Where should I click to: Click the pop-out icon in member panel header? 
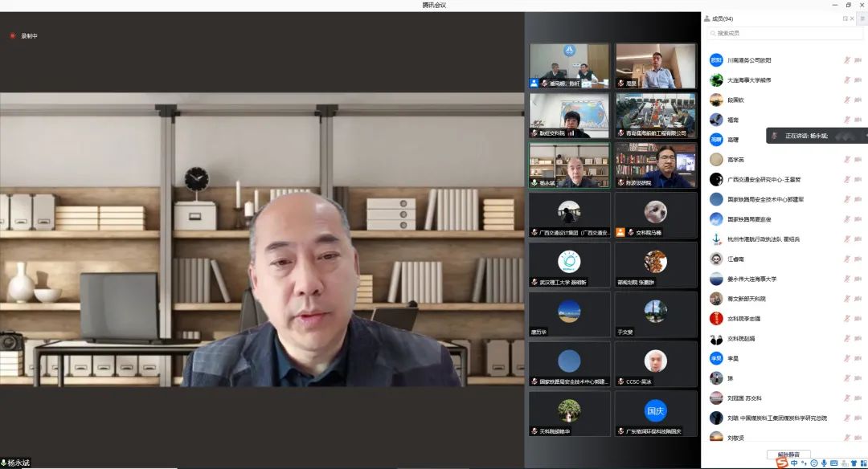click(x=845, y=18)
